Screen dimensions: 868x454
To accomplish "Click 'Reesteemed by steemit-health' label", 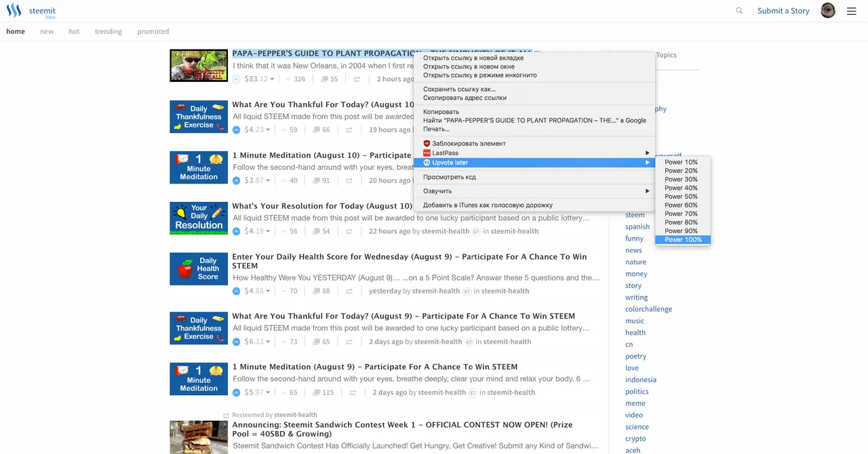I will tap(275, 415).
